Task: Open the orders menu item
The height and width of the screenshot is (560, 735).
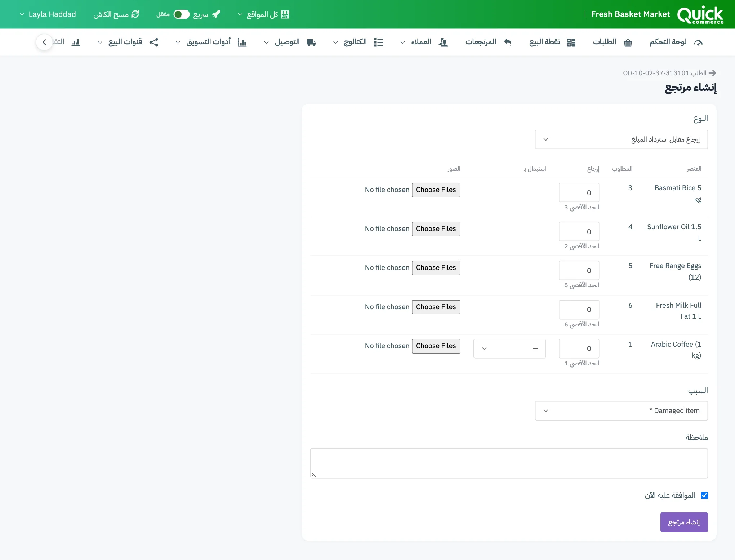Action: click(612, 43)
